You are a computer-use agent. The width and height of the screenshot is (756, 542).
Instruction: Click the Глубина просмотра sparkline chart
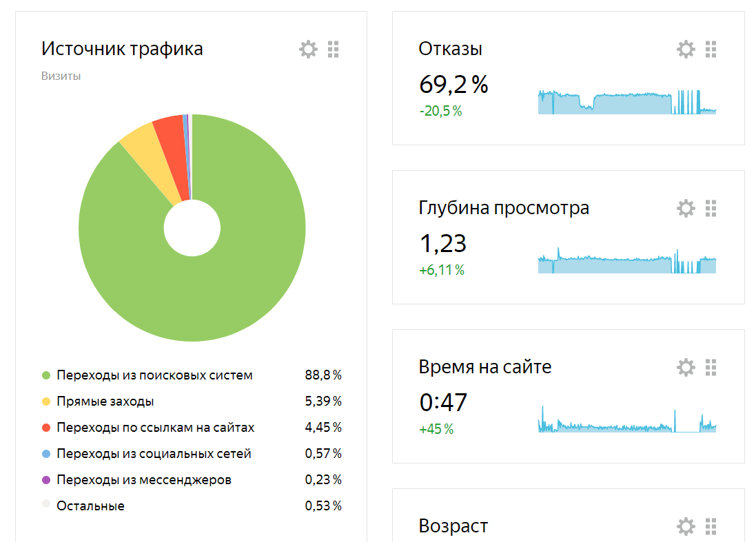coord(627,261)
